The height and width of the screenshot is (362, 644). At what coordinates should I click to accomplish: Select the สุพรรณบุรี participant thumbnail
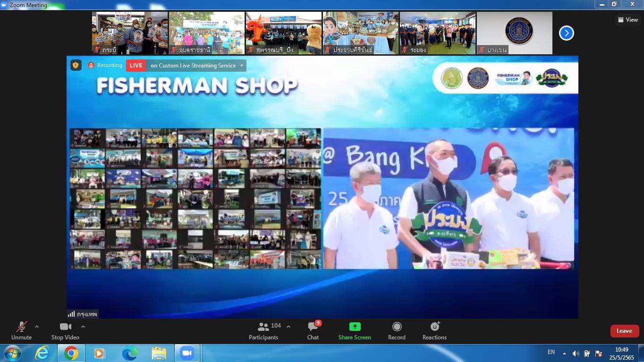point(284,33)
